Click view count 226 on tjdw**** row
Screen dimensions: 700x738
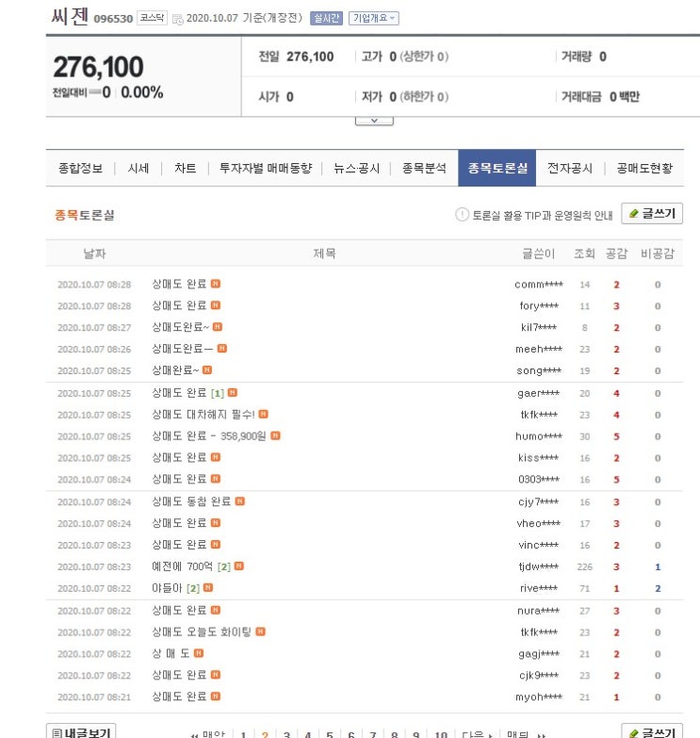point(584,567)
